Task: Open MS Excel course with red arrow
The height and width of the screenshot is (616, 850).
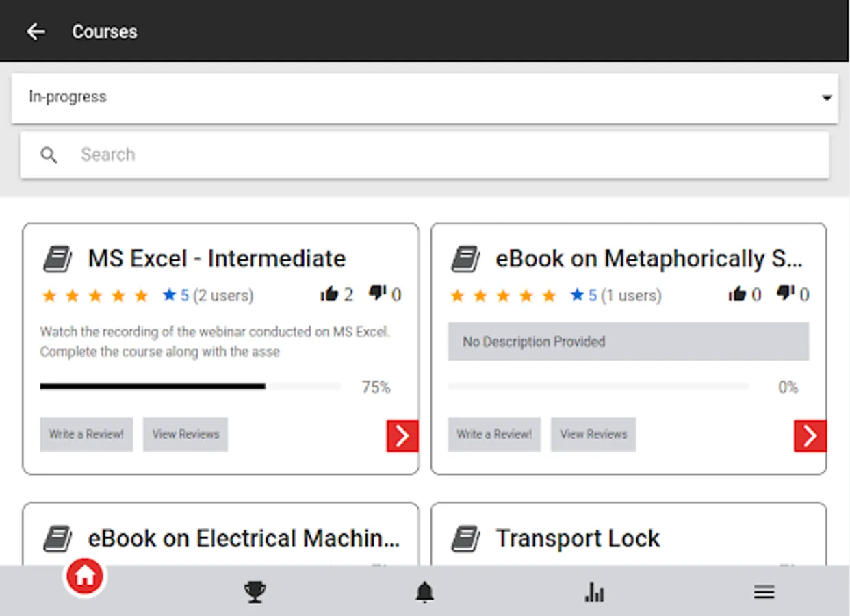Action: click(402, 436)
